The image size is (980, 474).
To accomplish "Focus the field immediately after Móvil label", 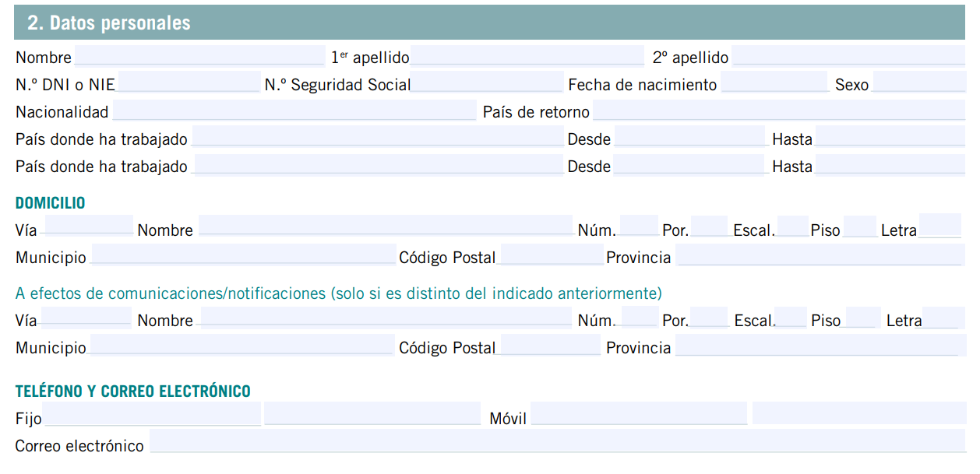I will click(639, 413).
